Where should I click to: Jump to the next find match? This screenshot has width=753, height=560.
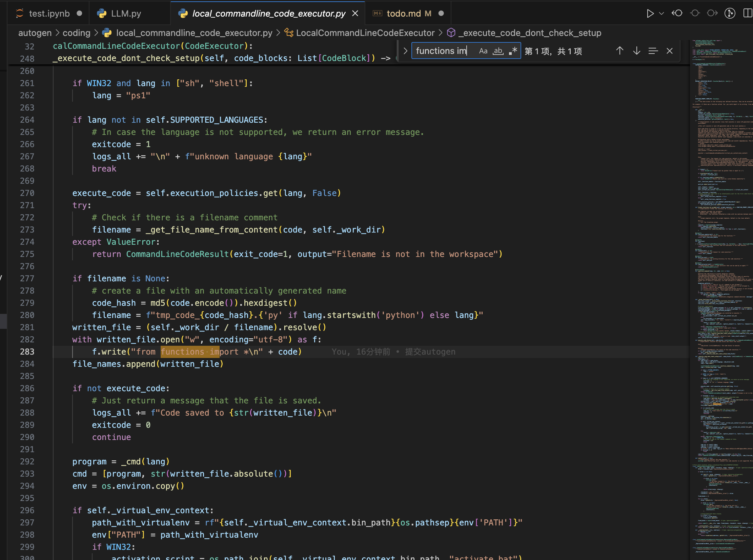(637, 51)
